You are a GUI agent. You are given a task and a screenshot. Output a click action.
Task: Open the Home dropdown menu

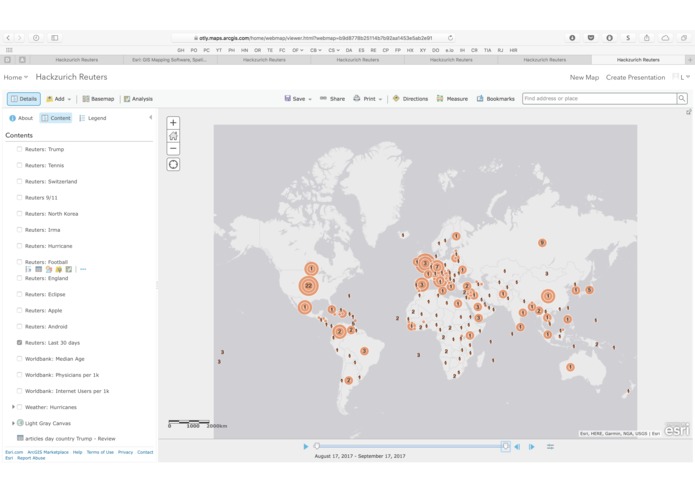(x=16, y=77)
